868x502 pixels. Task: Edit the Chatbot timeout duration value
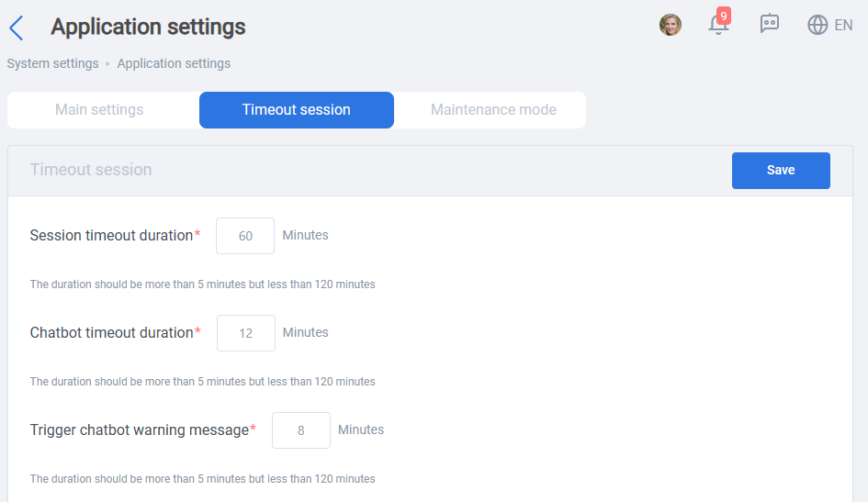[x=246, y=333]
